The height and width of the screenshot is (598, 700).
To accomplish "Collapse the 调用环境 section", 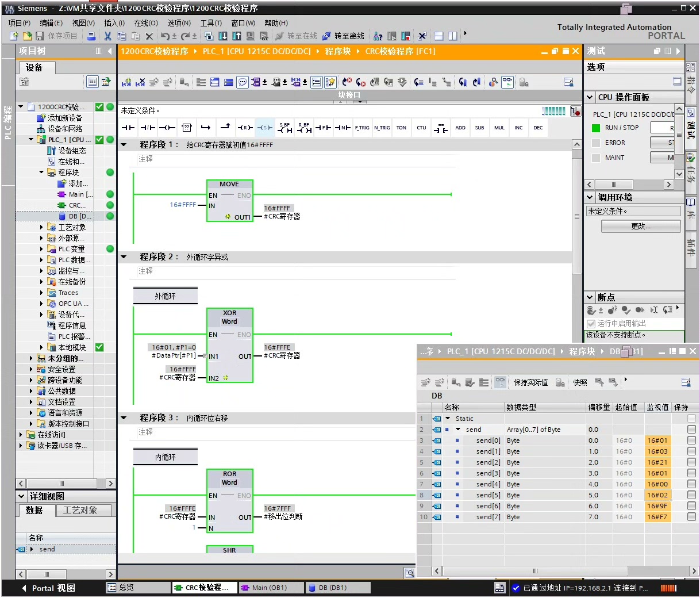I will click(x=590, y=197).
